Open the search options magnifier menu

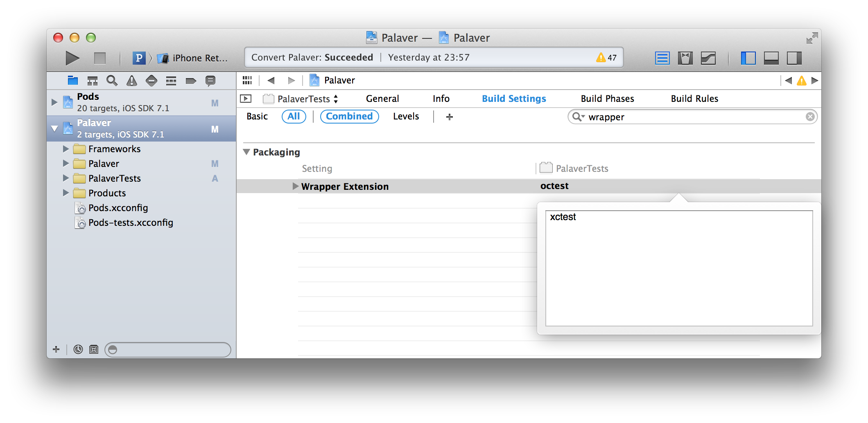tap(578, 117)
